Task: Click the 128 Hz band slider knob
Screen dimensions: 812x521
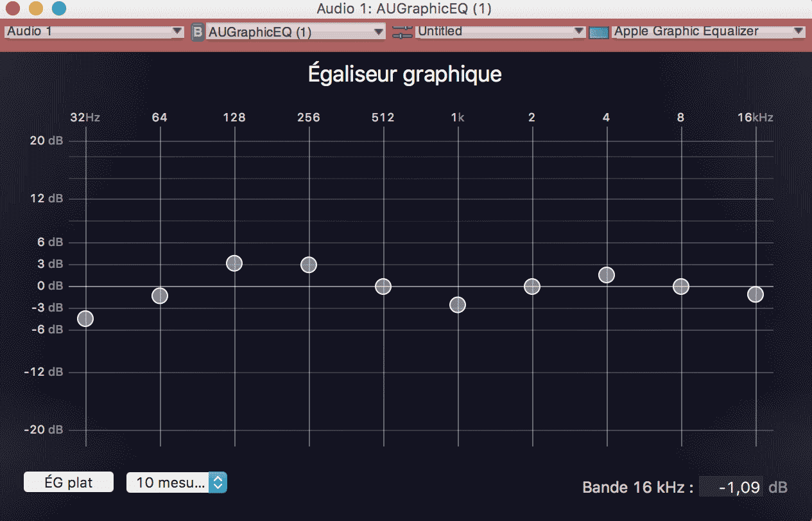Action: [x=234, y=263]
